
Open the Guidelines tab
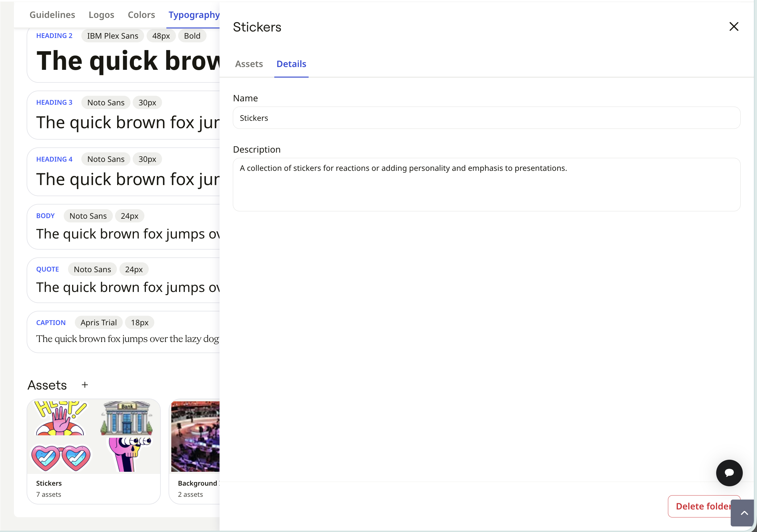(x=53, y=15)
